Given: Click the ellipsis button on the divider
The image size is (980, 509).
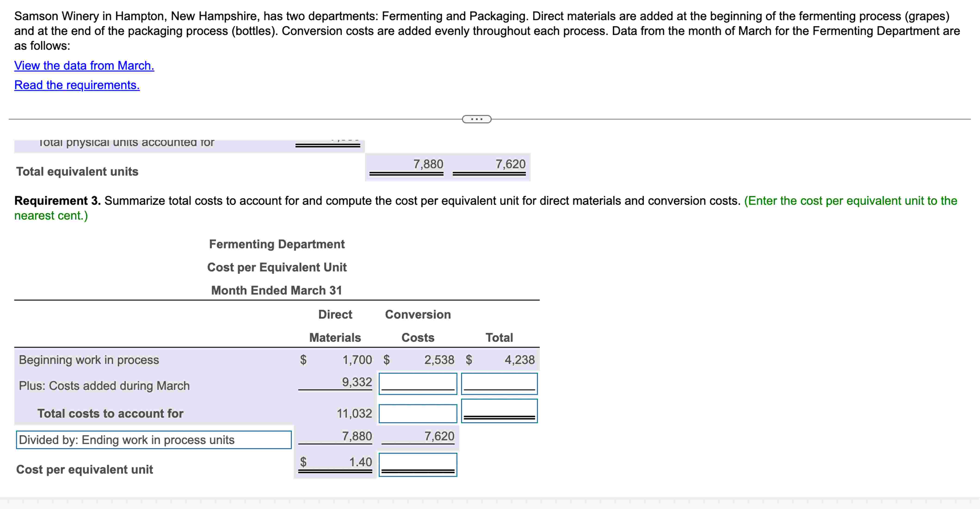Looking at the screenshot, I should [476, 119].
